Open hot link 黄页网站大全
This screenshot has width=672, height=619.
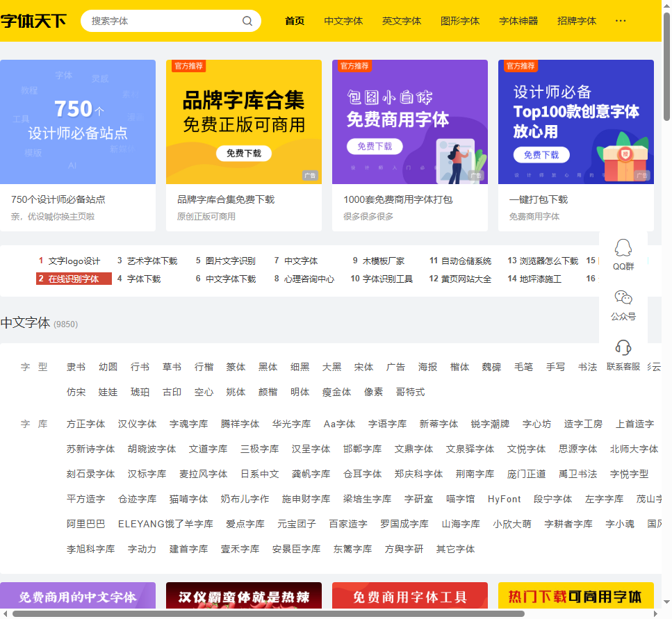point(466,279)
